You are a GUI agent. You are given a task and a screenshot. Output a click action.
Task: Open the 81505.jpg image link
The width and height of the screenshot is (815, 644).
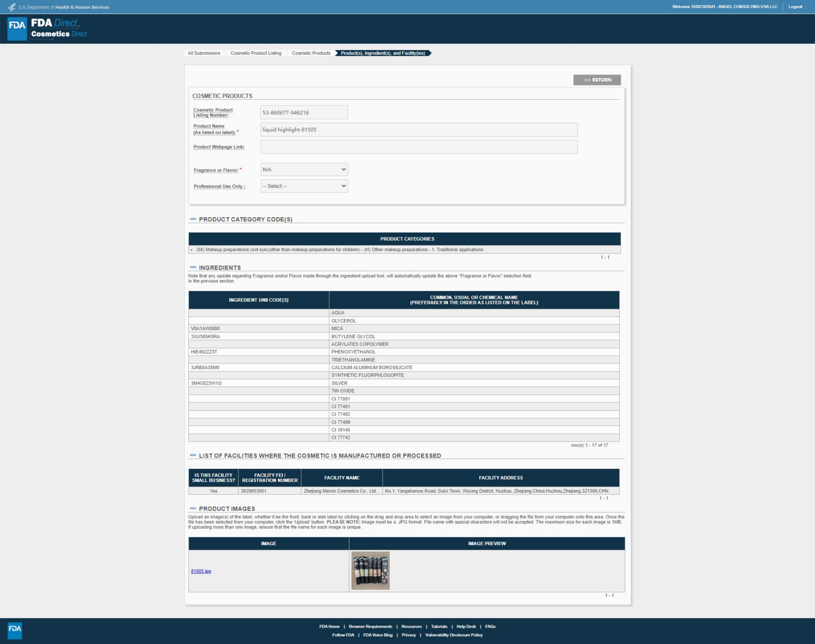click(201, 571)
